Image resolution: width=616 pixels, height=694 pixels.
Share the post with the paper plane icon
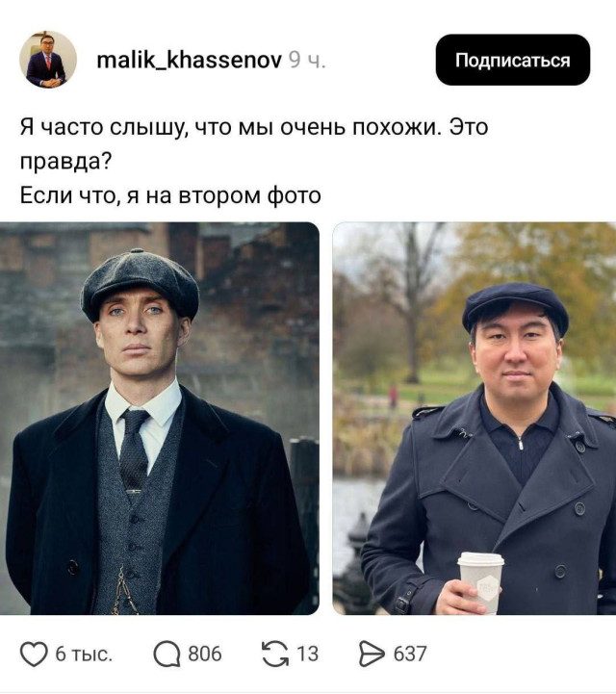point(372,655)
